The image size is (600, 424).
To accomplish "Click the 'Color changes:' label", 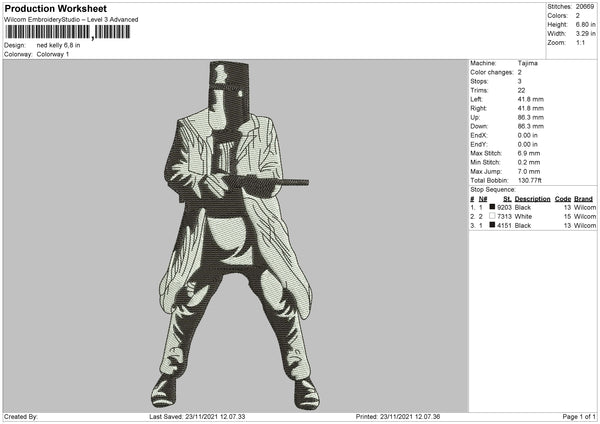I will coord(492,72).
